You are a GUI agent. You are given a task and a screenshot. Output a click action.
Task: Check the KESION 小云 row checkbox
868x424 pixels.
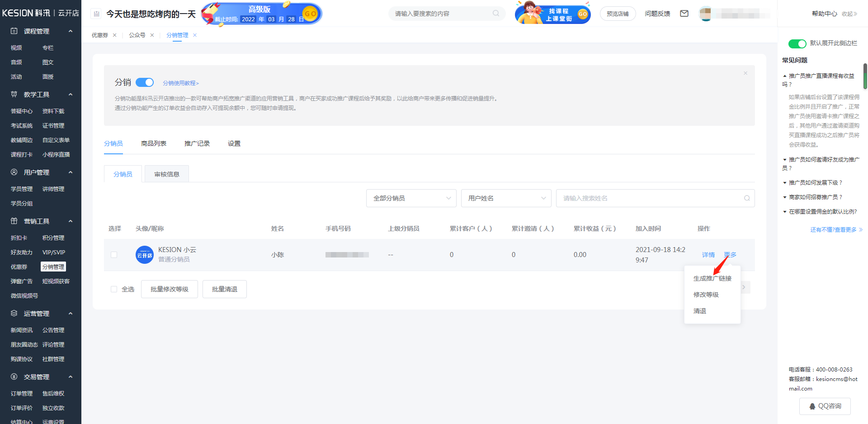tap(114, 255)
